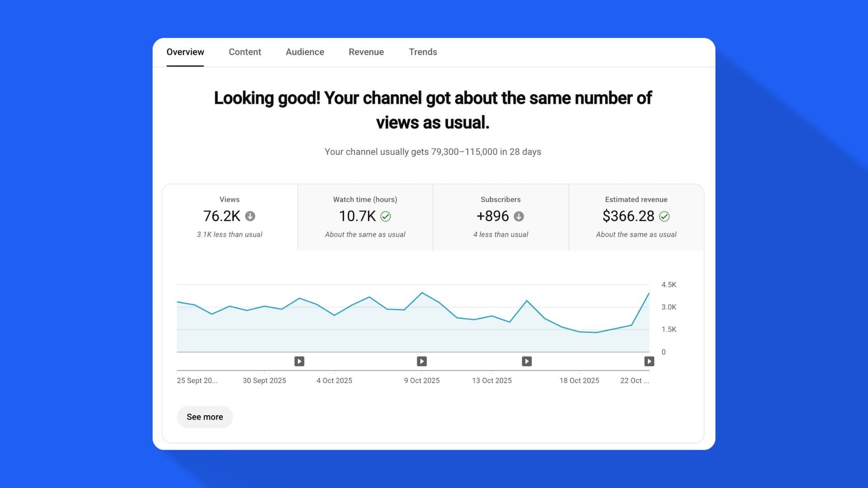
Task: Open the Audience tab
Action: pyautogui.click(x=305, y=52)
